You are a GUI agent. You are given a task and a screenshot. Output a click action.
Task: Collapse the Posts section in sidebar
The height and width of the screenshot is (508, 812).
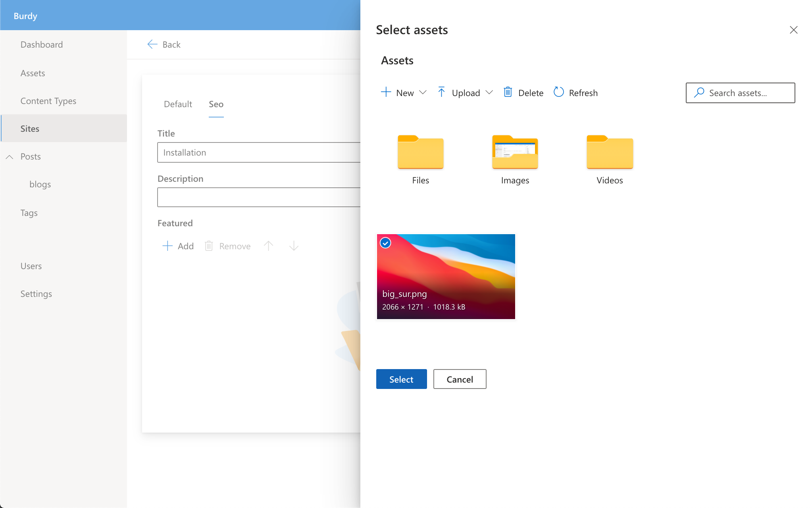click(10, 156)
